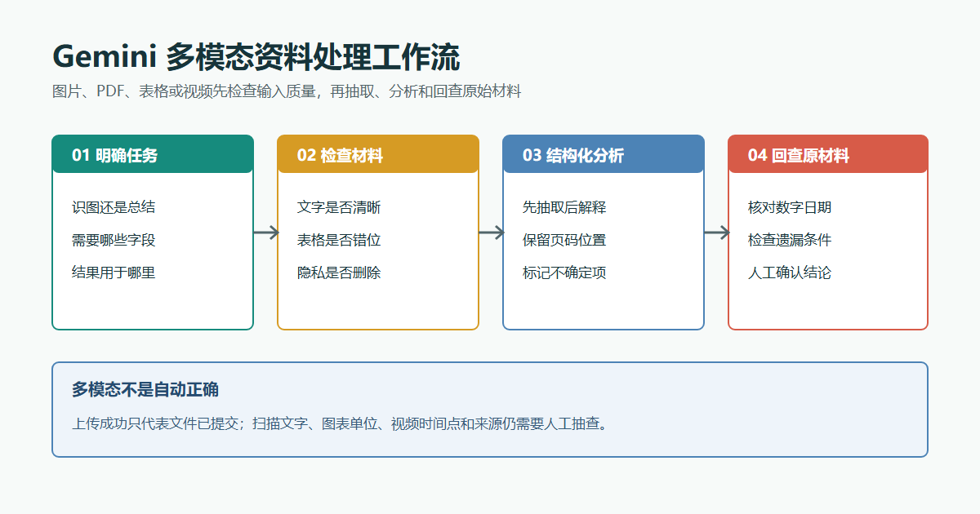The height and width of the screenshot is (514, 980).
Task: Select the 04 回查原材料 card header
Action: (828, 154)
